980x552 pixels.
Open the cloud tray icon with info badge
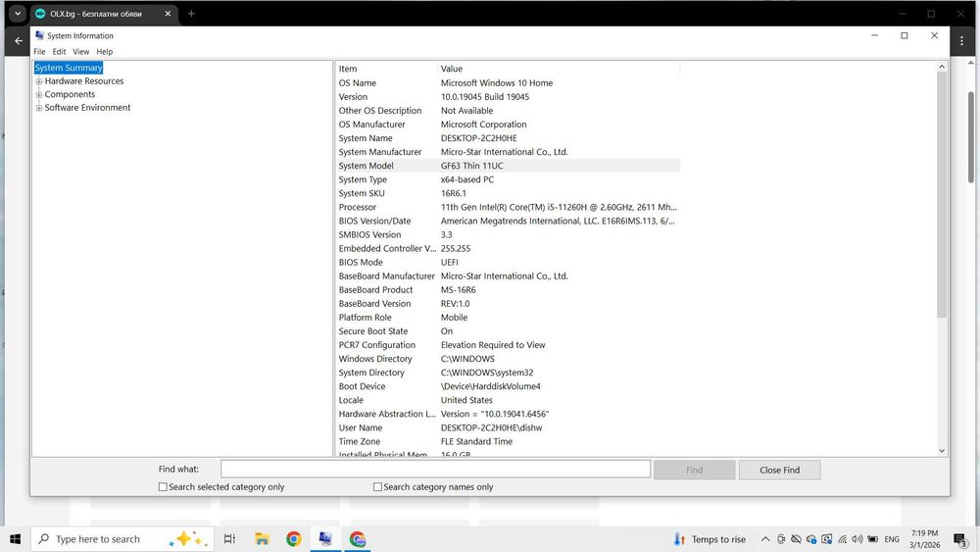tap(811, 539)
